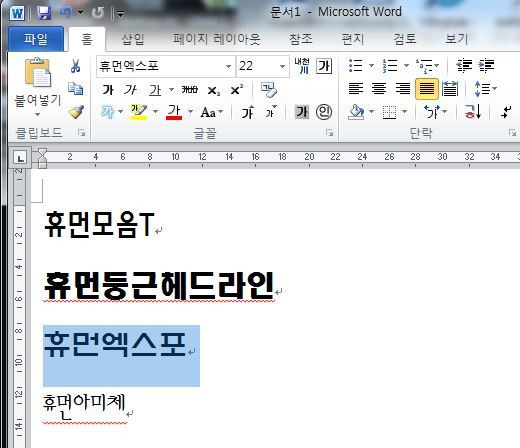Expand the 붙여넣기 options arrow

coord(37,114)
